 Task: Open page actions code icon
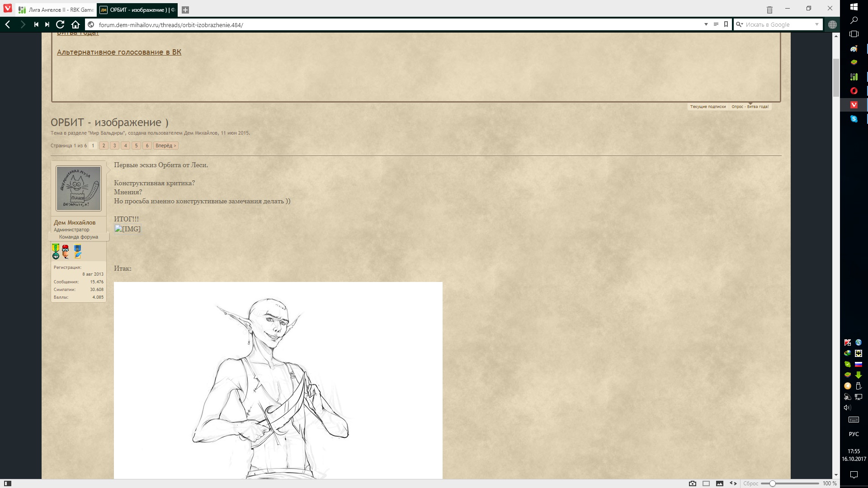pos(733,483)
